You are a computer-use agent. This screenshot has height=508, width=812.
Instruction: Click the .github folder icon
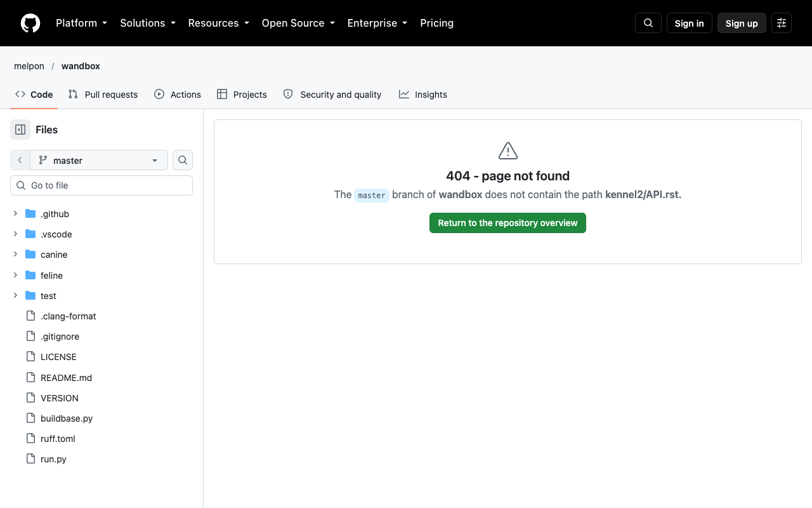pos(30,214)
